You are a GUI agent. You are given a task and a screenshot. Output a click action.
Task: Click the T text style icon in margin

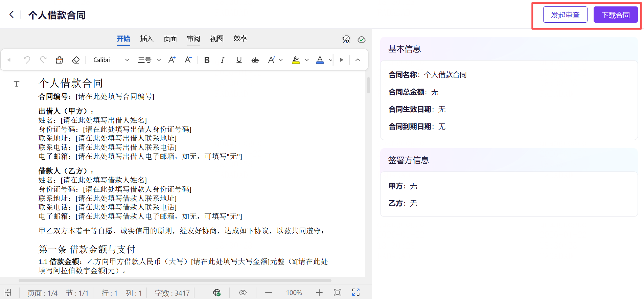pyautogui.click(x=17, y=84)
